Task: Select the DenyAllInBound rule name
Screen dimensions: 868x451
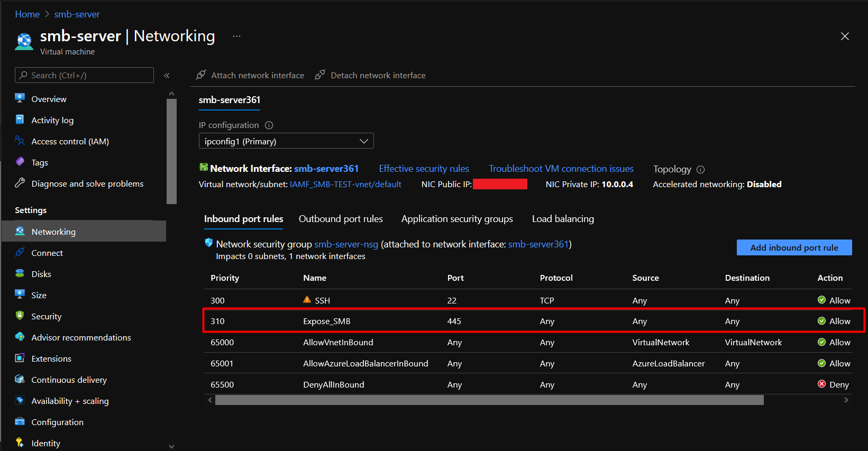Action: click(x=334, y=385)
